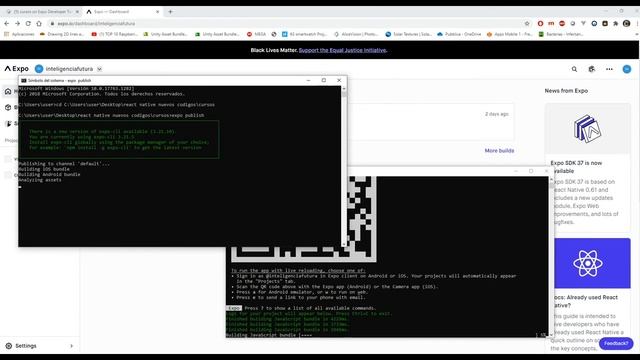Open the TOP 10 Raspberry YouTube bookmark
640x360 pixels.
[114, 34]
